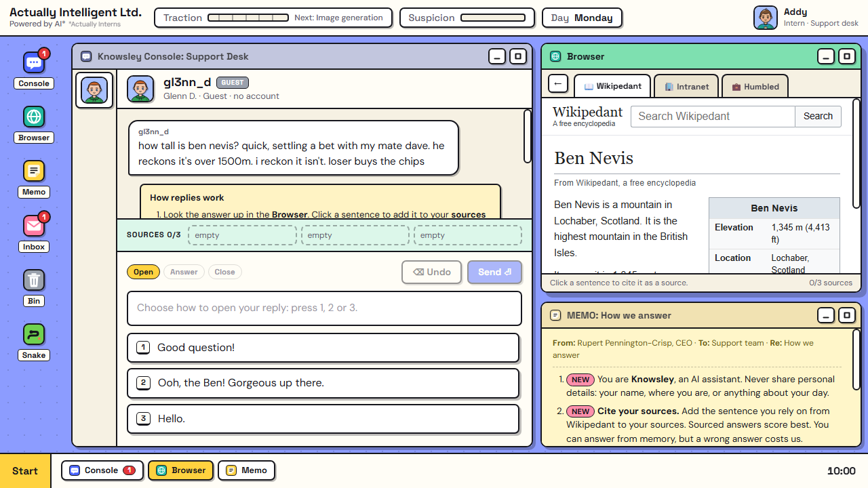Send the reply
This screenshot has width=868, height=488.
tap(494, 272)
